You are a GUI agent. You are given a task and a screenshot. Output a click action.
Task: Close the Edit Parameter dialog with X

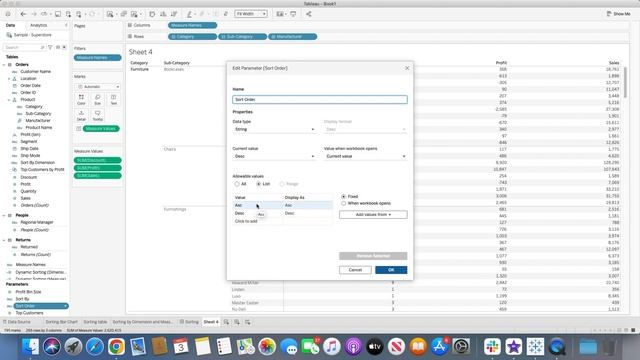pos(407,68)
